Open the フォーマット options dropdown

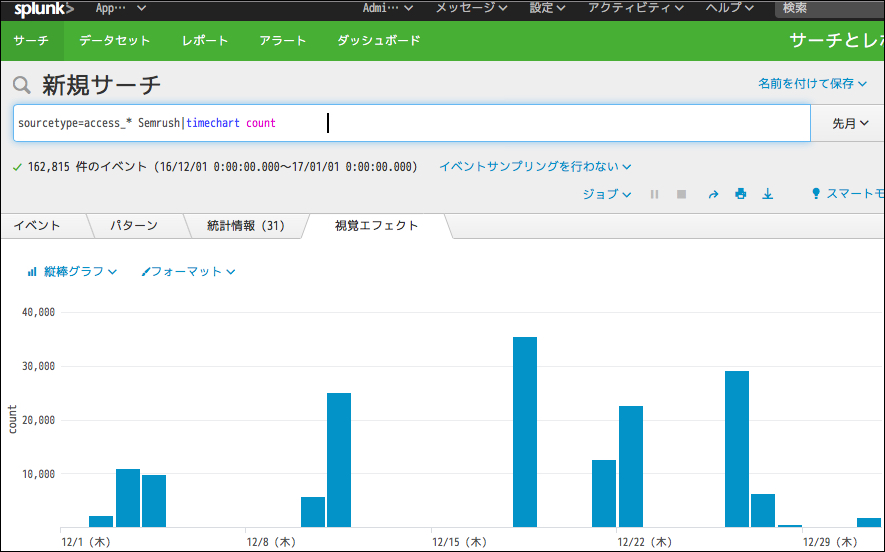tap(188, 271)
